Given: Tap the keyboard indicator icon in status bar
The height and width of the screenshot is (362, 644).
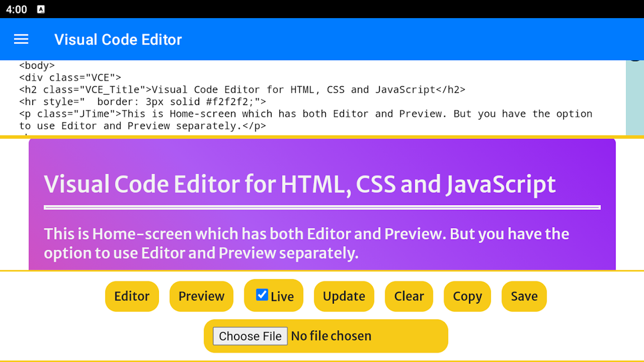Looking at the screenshot, I should tap(41, 10).
